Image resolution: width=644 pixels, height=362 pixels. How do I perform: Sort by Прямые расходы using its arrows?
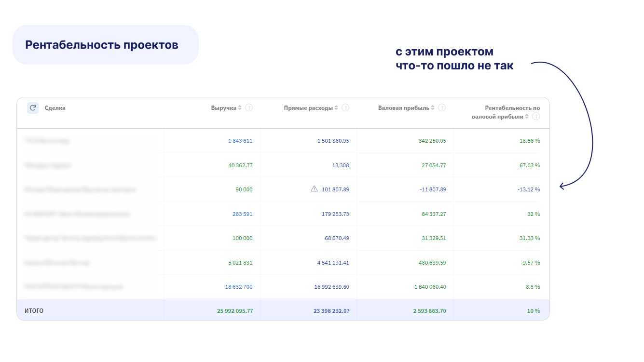[337, 108]
